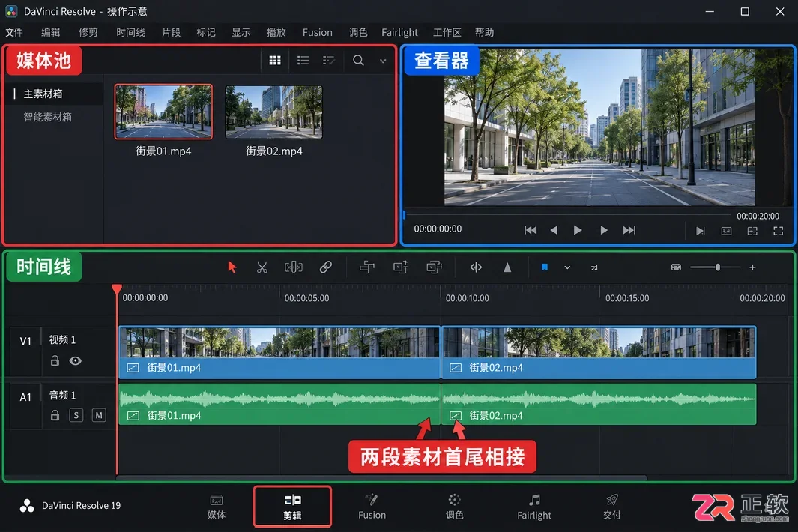Open 智能素材箱 in media pool sidebar
This screenshot has height=532, width=798.
48,117
